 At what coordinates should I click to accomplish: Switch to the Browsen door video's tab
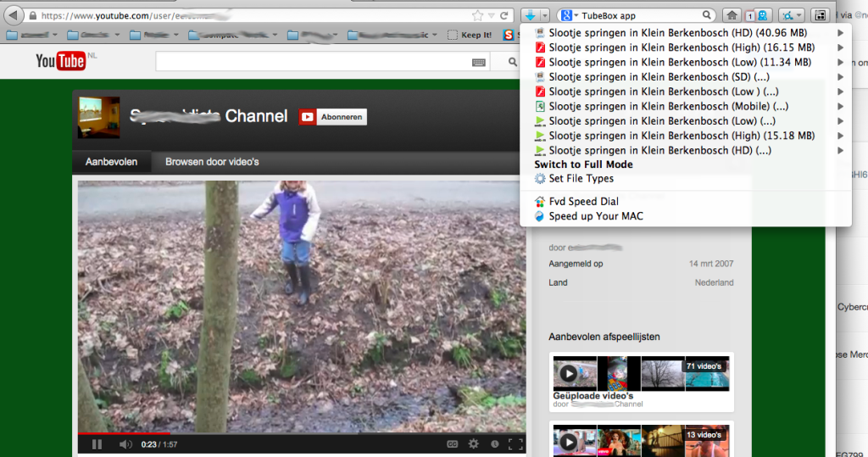tap(212, 162)
